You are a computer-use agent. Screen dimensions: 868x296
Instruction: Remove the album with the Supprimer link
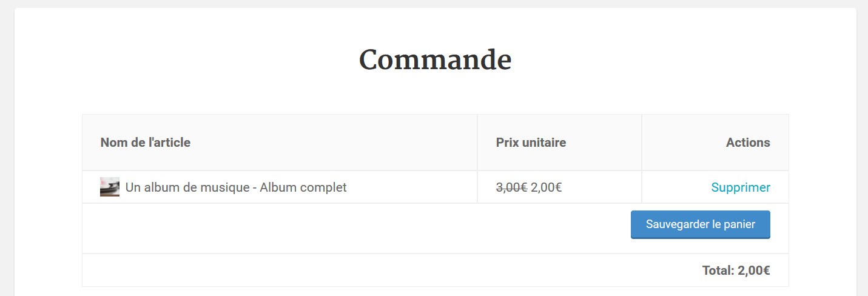[740, 187]
